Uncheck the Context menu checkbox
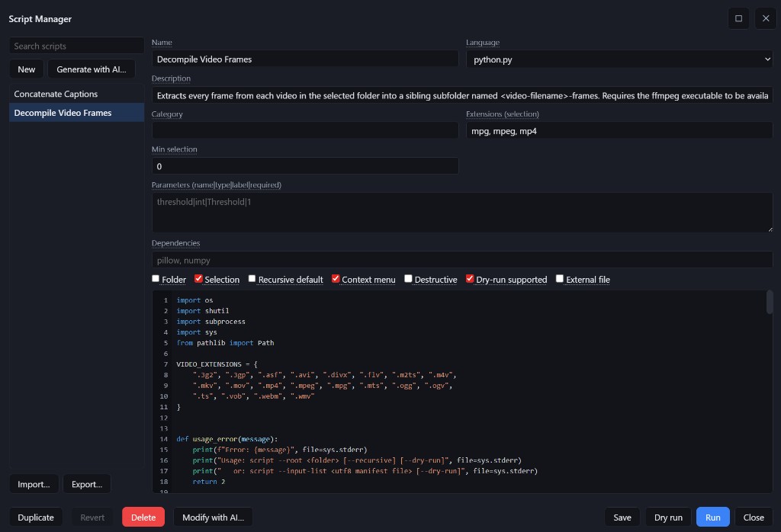The height and width of the screenshot is (532, 781). coord(336,279)
